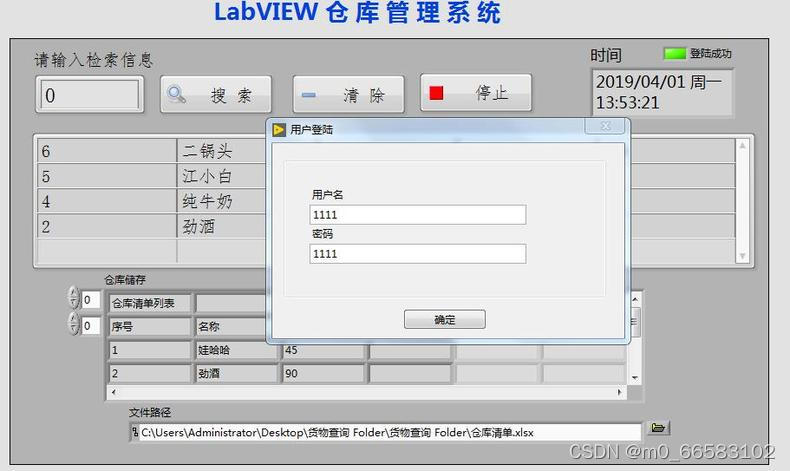
Task: Click 确定 in the 用户登陆 dialog
Action: (444, 319)
